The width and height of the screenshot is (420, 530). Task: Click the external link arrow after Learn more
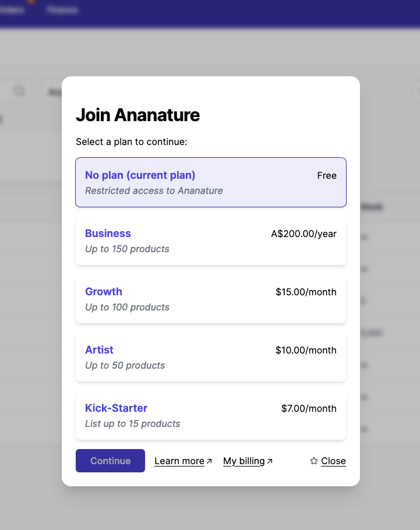pos(209,460)
